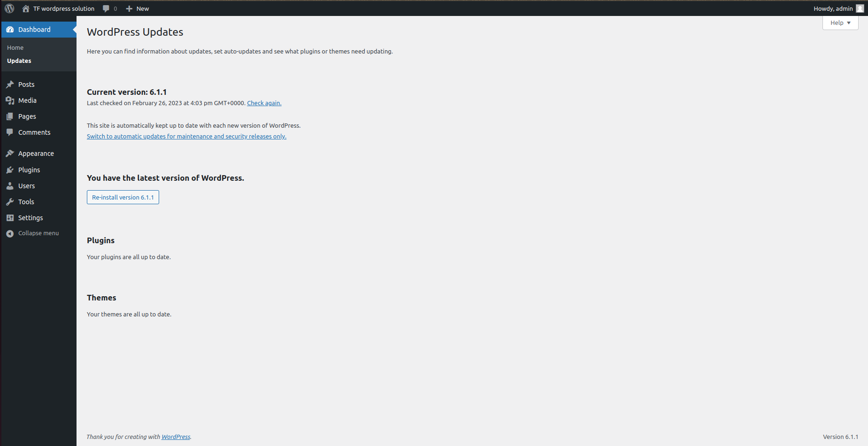Click the WordPress link in the footer
The image size is (868, 446).
176,437
